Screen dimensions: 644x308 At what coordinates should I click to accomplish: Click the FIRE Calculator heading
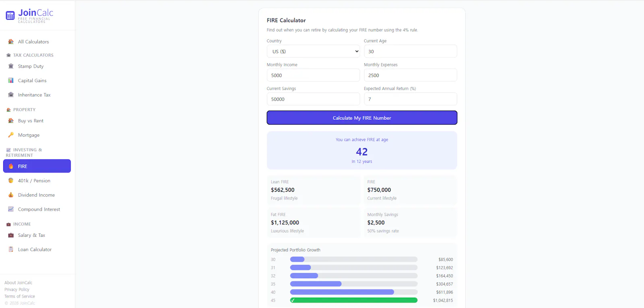point(286,20)
